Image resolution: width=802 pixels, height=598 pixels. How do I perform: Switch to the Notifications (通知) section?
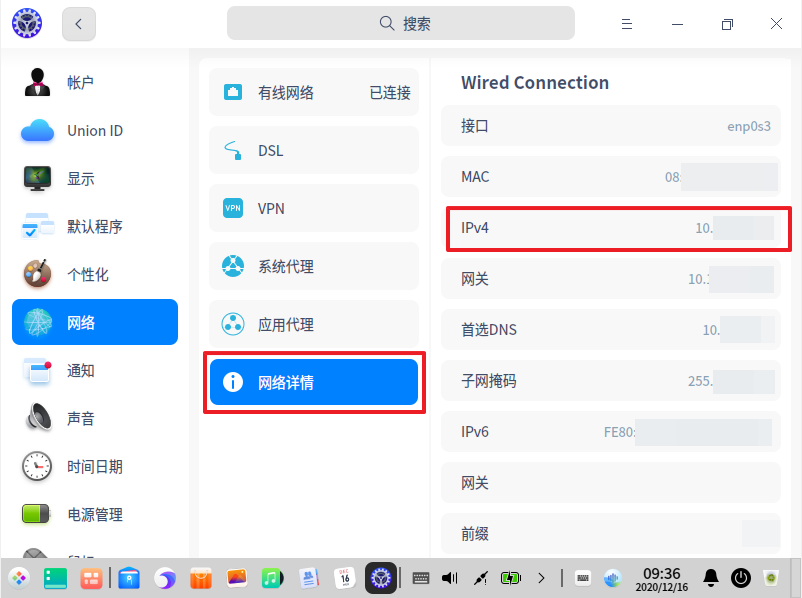pos(95,370)
